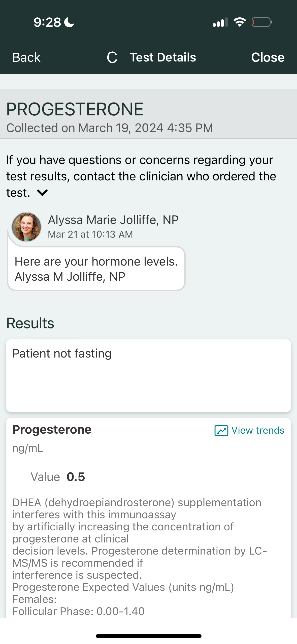The width and height of the screenshot is (297, 644).
Task: Tap the home indicator bar
Action: pyautogui.click(x=148, y=636)
